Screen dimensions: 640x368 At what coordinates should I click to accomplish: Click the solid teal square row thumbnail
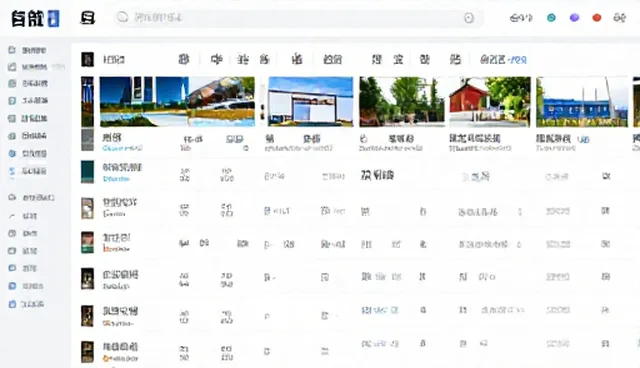(x=87, y=172)
